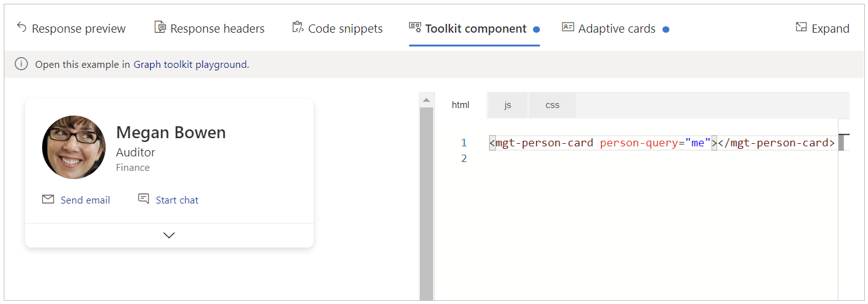868x304 pixels.
Task: Click the info circle icon
Action: point(21,64)
